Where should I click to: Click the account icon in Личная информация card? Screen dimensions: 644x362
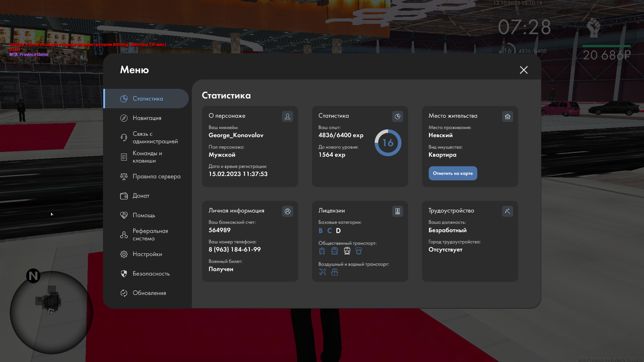point(287,211)
